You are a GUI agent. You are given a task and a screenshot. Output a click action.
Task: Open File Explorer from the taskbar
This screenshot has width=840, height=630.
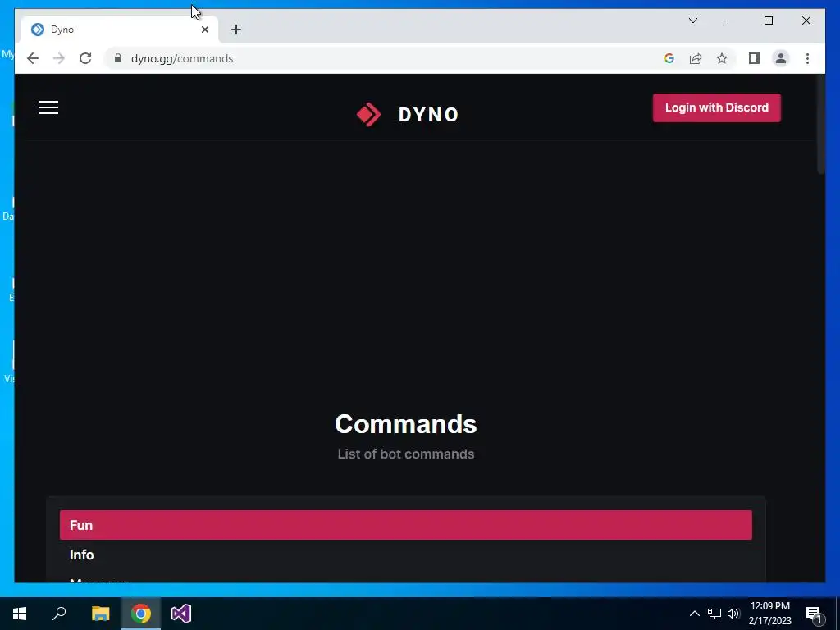pos(100,614)
